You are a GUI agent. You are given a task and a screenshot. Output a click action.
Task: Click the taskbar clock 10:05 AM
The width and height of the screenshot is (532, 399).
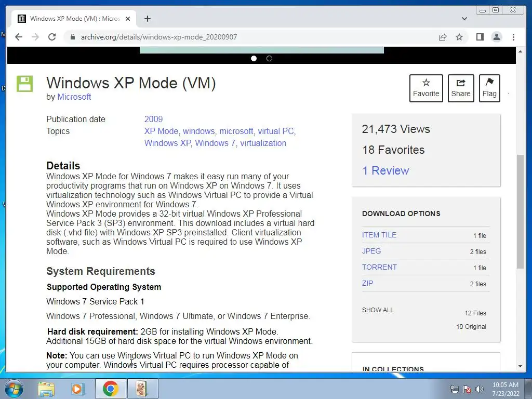pyautogui.click(x=506, y=385)
